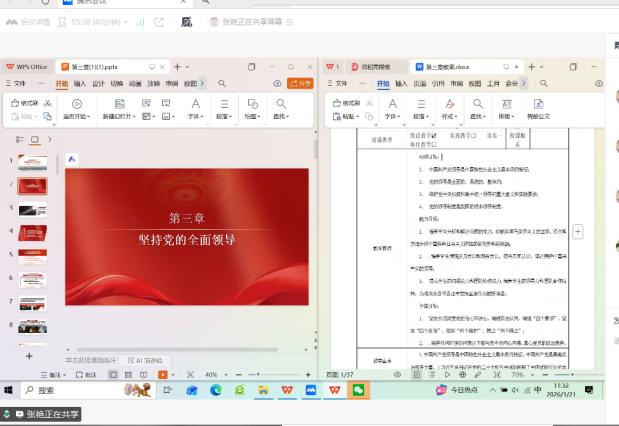Viewport: 619px width, 426px height.
Task: Click the orange Share button in presentation
Action: (x=299, y=84)
